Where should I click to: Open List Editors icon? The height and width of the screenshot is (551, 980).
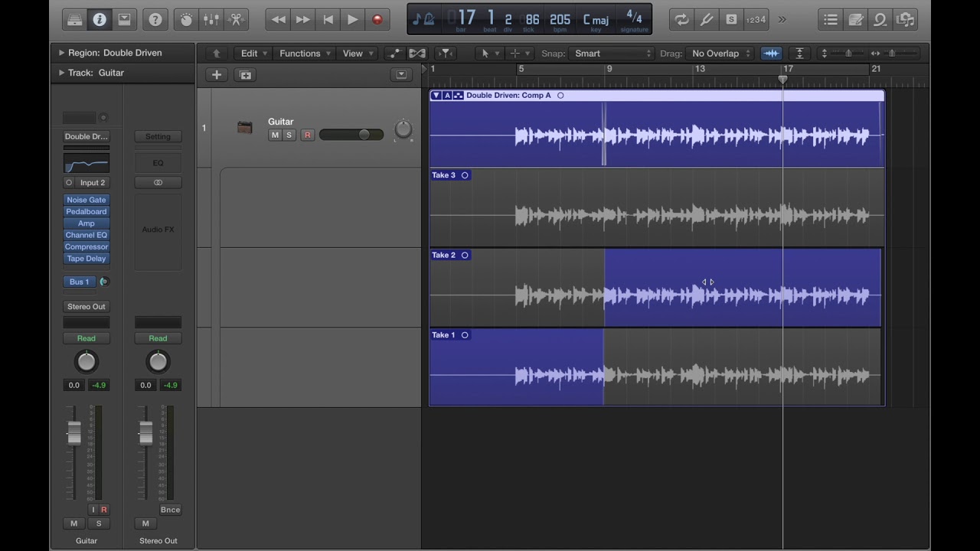[x=831, y=20]
